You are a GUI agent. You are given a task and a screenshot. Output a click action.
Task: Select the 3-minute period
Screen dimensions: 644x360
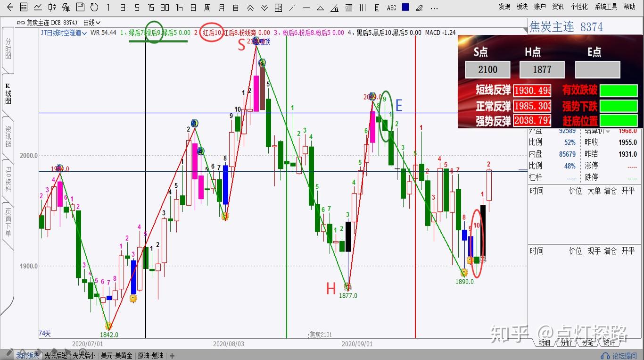(x=123, y=7)
